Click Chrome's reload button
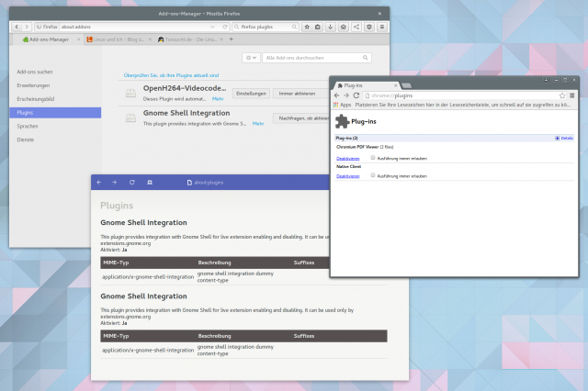 point(355,95)
